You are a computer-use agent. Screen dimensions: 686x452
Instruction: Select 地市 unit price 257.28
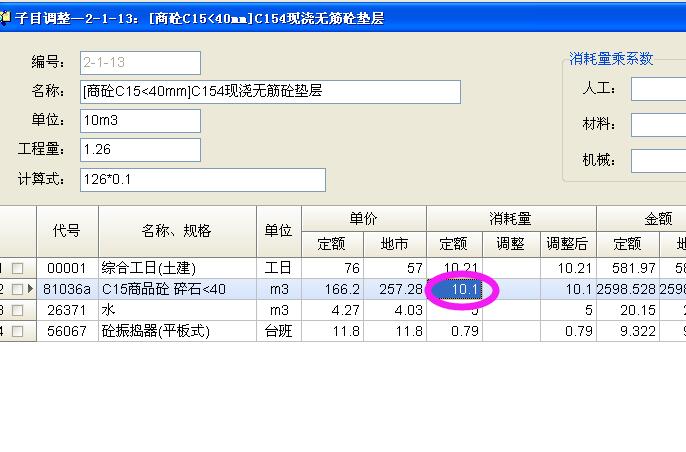click(x=395, y=289)
